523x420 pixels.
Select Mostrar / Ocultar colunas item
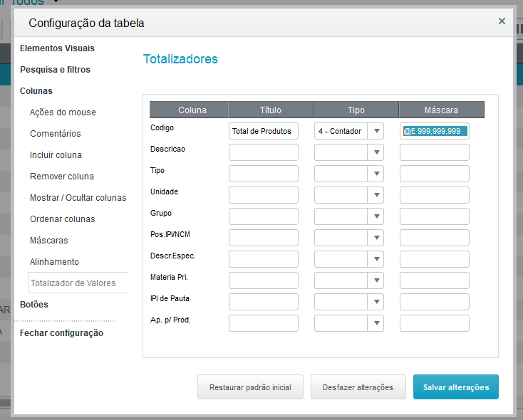(78, 198)
